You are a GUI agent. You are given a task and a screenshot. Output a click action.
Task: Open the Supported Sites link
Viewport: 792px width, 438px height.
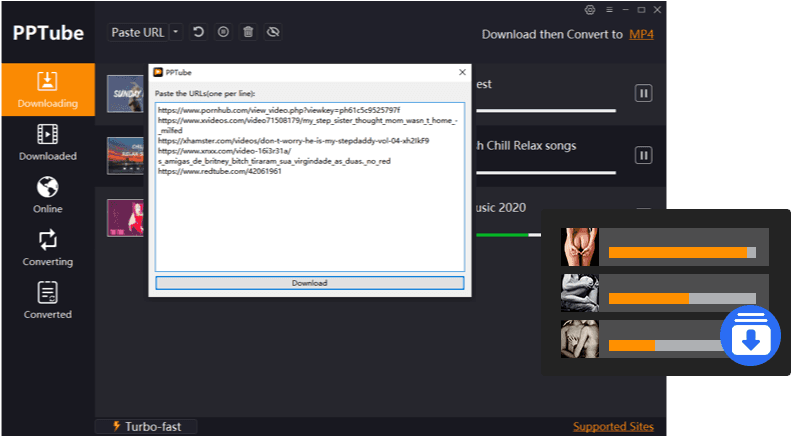(613, 427)
